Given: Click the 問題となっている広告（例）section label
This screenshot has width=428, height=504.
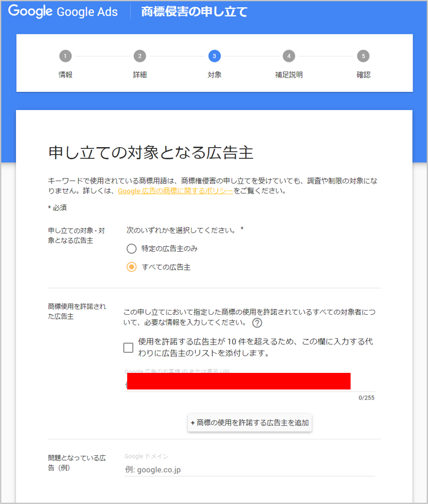Looking at the screenshot, I should [x=77, y=463].
